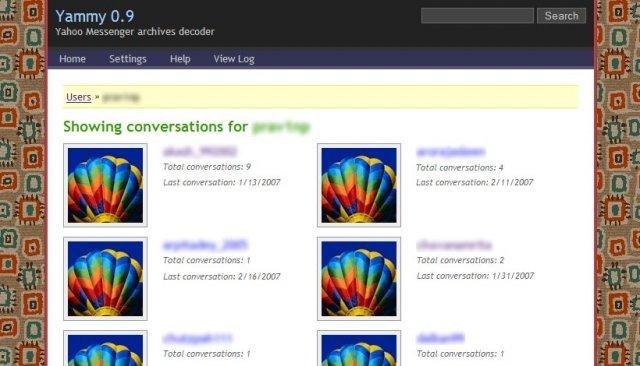Click the text "Last conversation: 1/13/2007"
This screenshot has width=640, height=366.
pos(222,182)
